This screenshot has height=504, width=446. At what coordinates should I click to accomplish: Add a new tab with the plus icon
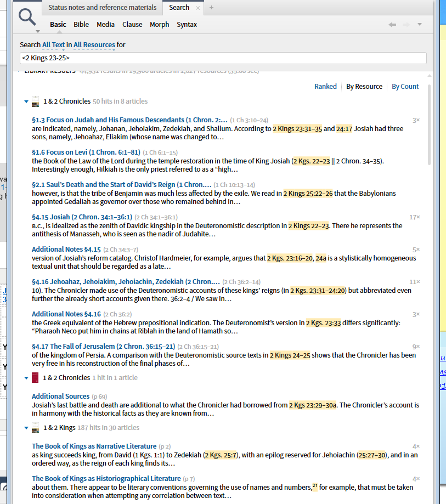click(211, 7)
